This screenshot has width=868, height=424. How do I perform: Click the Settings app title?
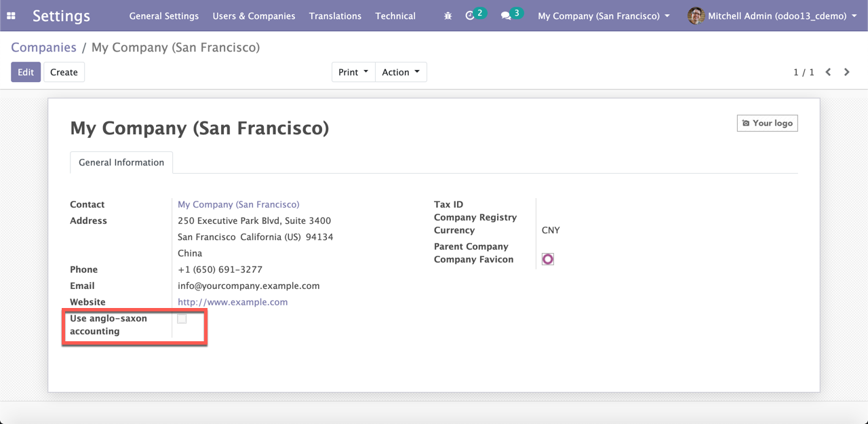[61, 16]
